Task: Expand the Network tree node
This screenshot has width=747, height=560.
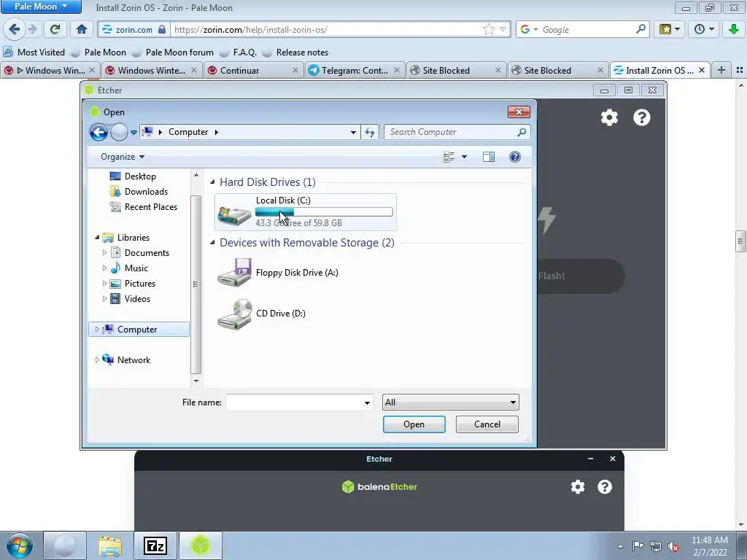Action: [x=97, y=360]
